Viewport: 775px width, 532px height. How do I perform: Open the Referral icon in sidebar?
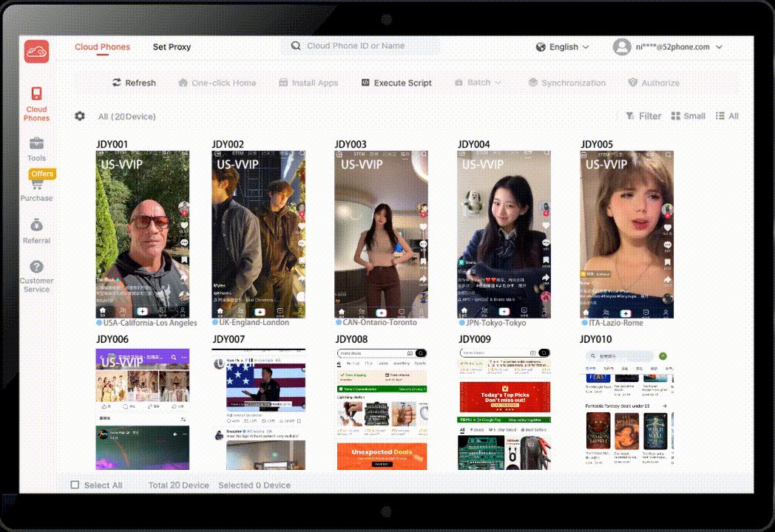click(x=36, y=225)
